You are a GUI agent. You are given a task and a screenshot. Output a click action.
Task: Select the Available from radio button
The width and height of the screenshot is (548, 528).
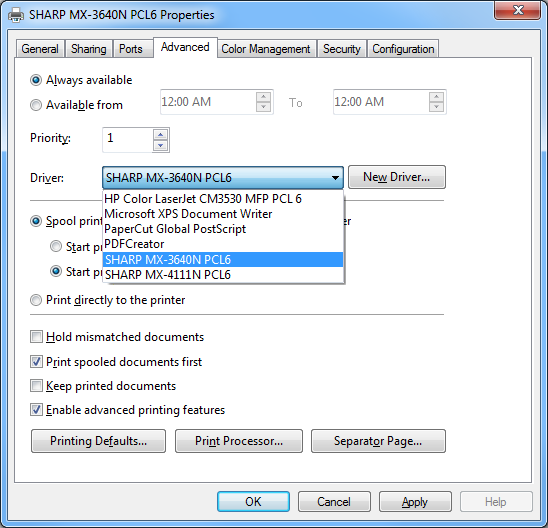tap(36, 105)
